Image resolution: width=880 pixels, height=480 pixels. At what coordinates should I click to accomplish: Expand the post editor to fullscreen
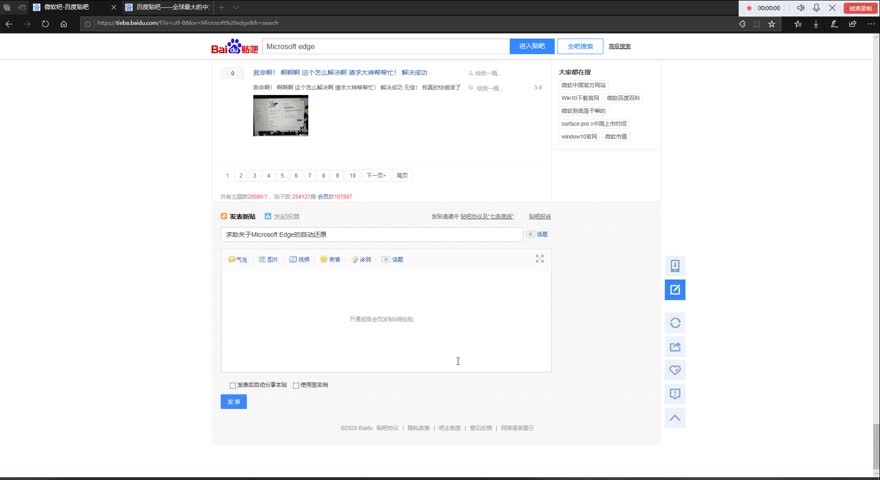click(540, 258)
